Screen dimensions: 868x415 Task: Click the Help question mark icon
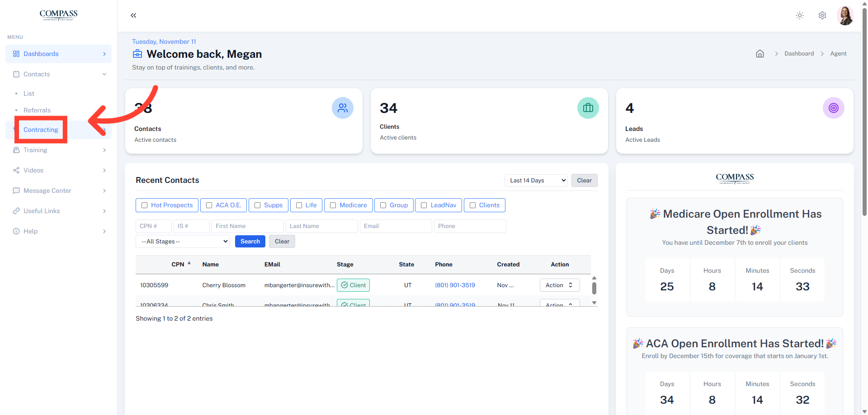click(x=16, y=231)
